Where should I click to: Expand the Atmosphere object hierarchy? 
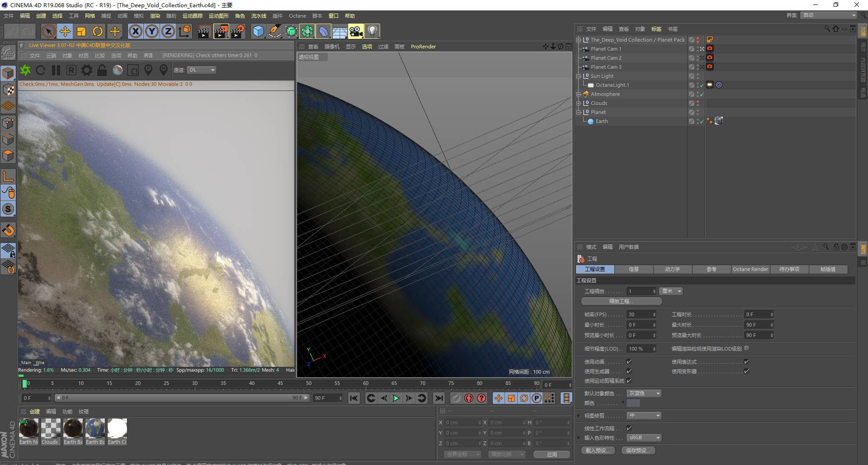pos(578,94)
